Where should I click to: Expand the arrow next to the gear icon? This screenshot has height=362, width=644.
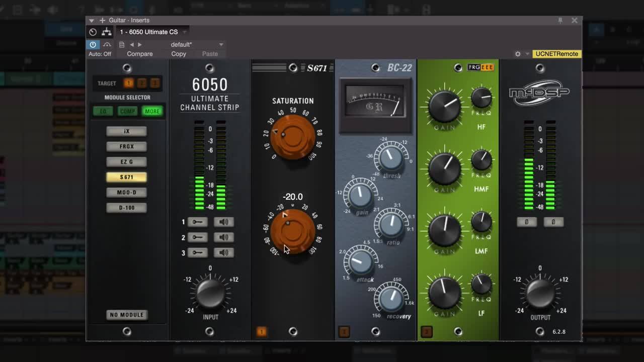pos(527,54)
